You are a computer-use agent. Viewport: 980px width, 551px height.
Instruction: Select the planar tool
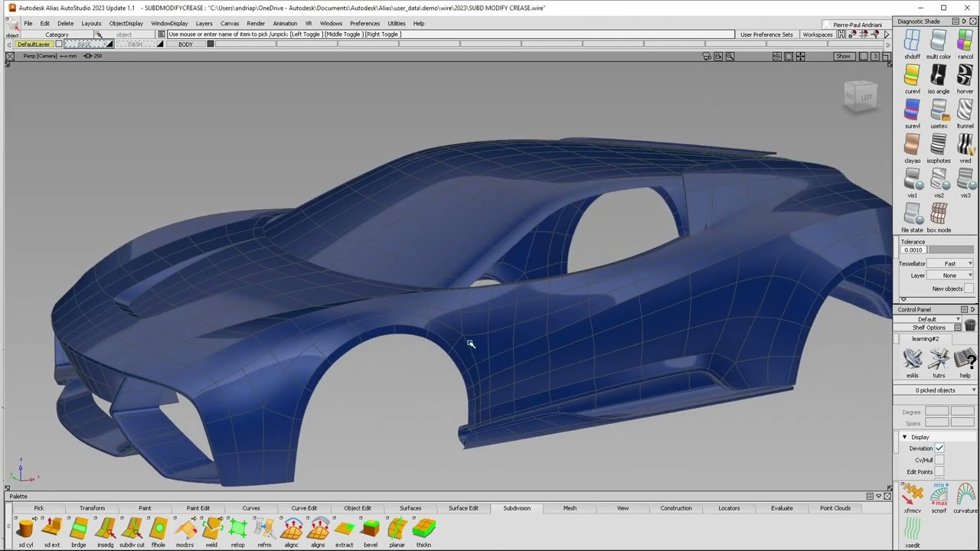click(x=397, y=528)
